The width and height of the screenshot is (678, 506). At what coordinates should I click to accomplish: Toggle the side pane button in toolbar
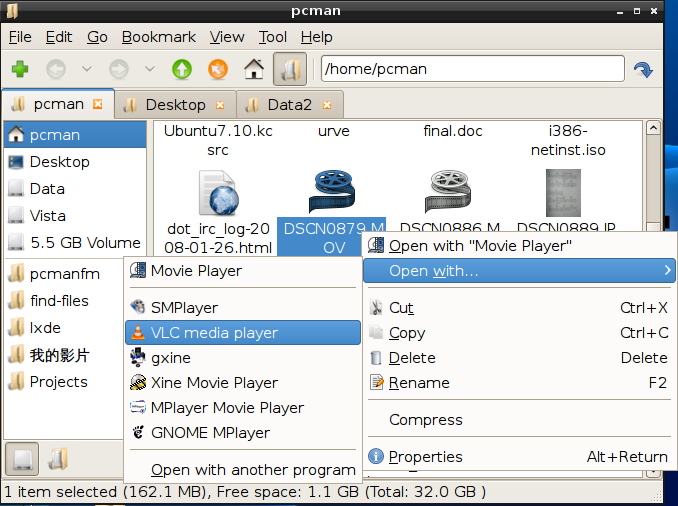point(290,69)
